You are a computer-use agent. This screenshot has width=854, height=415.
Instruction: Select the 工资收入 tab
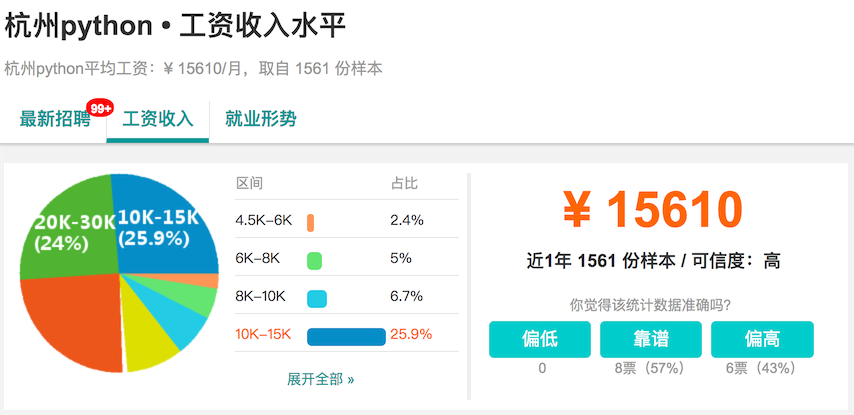point(158,119)
